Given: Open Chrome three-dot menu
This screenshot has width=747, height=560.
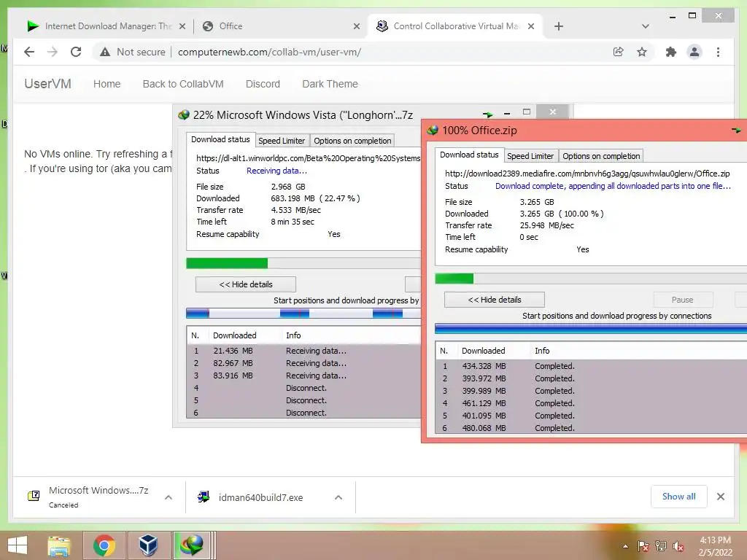Looking at the screenshot, I should click(718, 52).
